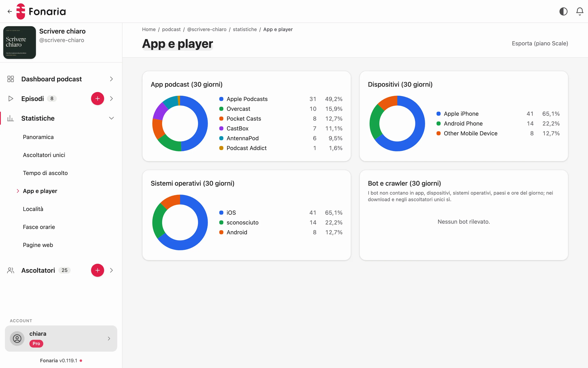Expand the Episodi chevron
The height and width of the screenshot is (368, 588).
111,99
